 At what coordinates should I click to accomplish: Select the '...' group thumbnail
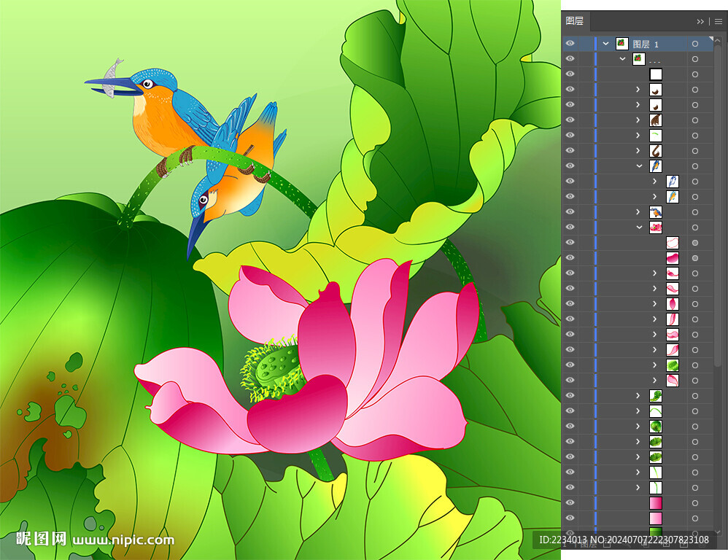click(639, 59)
